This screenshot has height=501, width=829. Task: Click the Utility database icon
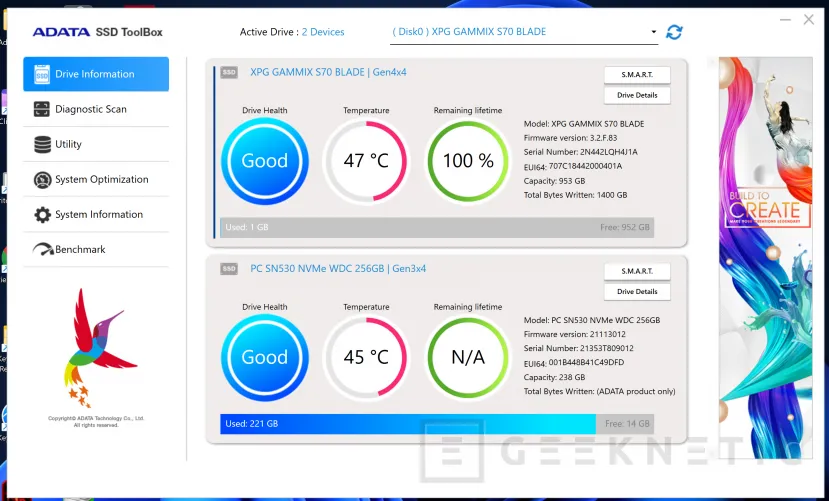[42, 144]
